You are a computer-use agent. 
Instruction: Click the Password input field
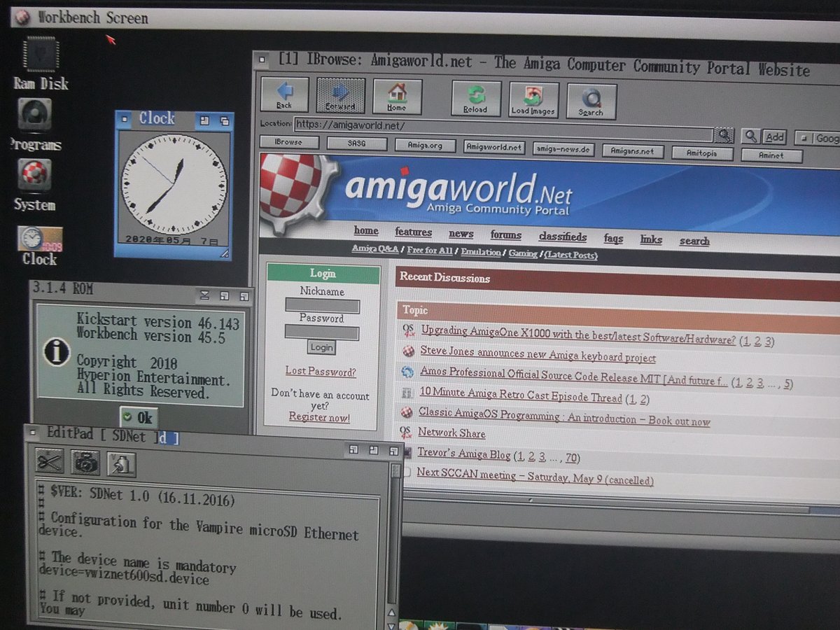322,333
